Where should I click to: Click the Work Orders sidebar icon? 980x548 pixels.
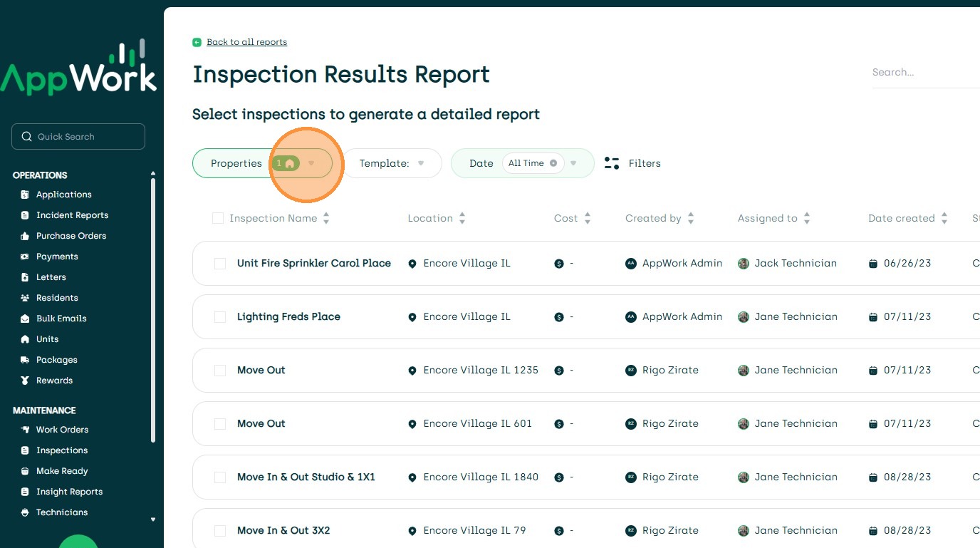tap(25, 430)
